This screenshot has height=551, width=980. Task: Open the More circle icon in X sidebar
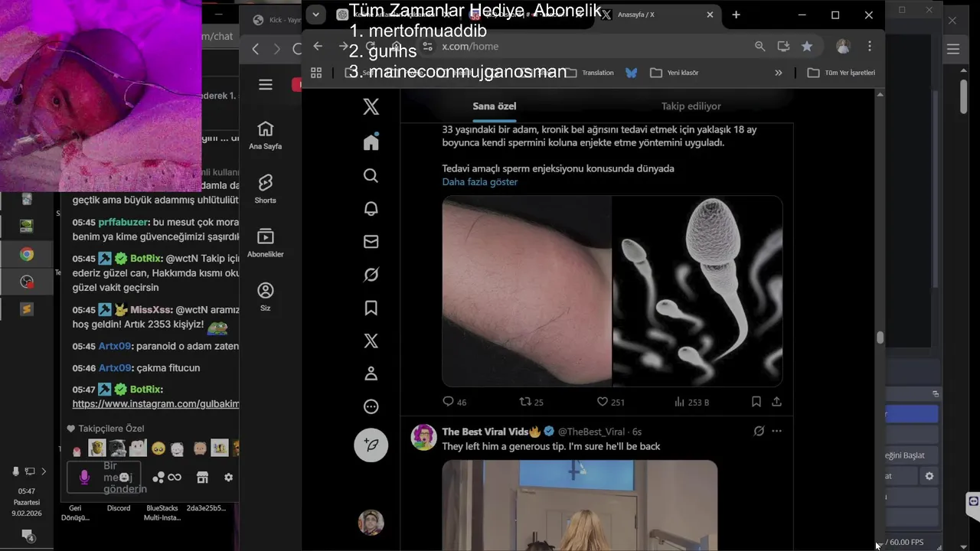pos(371,406)
